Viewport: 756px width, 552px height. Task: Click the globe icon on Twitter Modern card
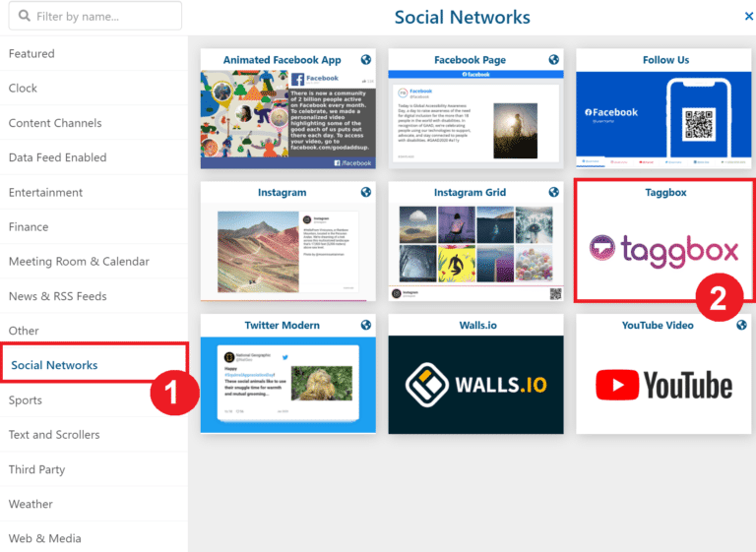365,325
